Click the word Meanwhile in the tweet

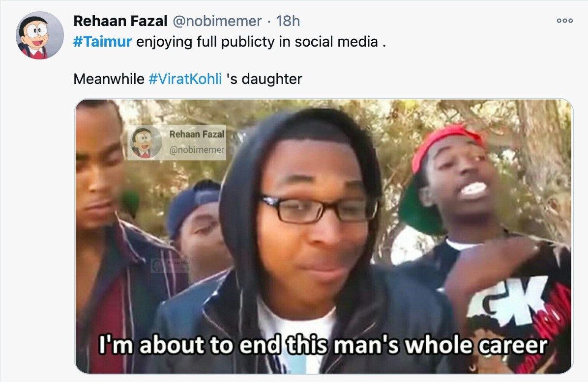pos(109,79)
